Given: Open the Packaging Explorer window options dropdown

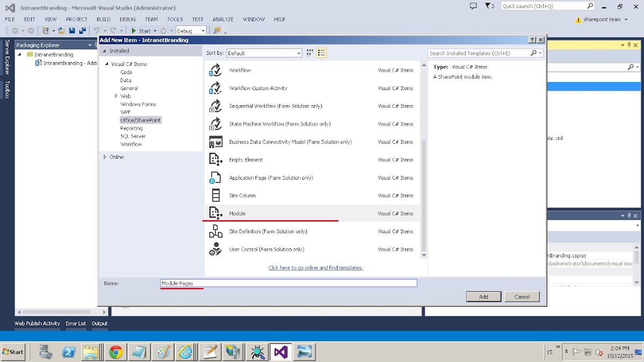Looking at the screenshot, I should 90,45.
